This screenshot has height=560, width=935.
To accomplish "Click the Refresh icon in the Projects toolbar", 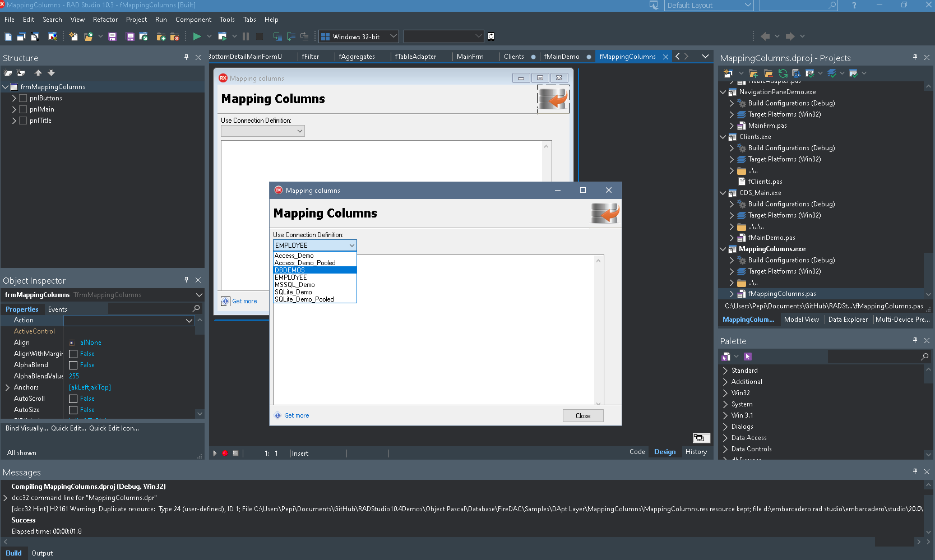I will click(783, 73).
